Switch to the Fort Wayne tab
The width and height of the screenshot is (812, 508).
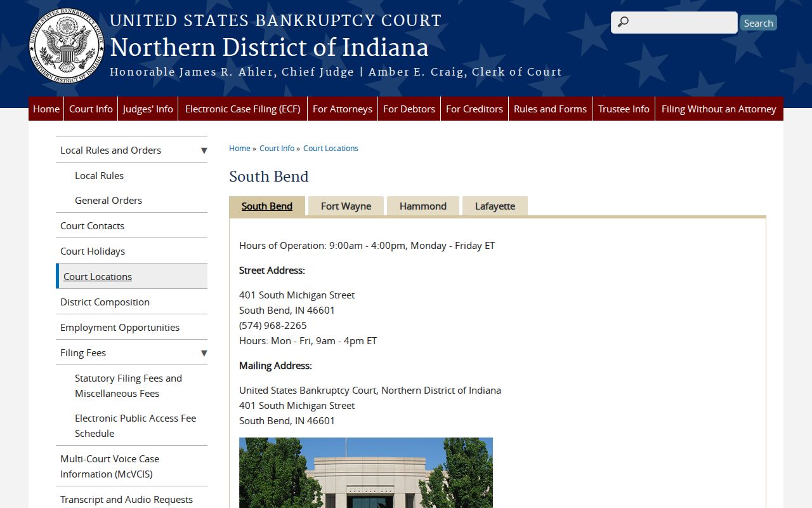click(x=346, y=206)
